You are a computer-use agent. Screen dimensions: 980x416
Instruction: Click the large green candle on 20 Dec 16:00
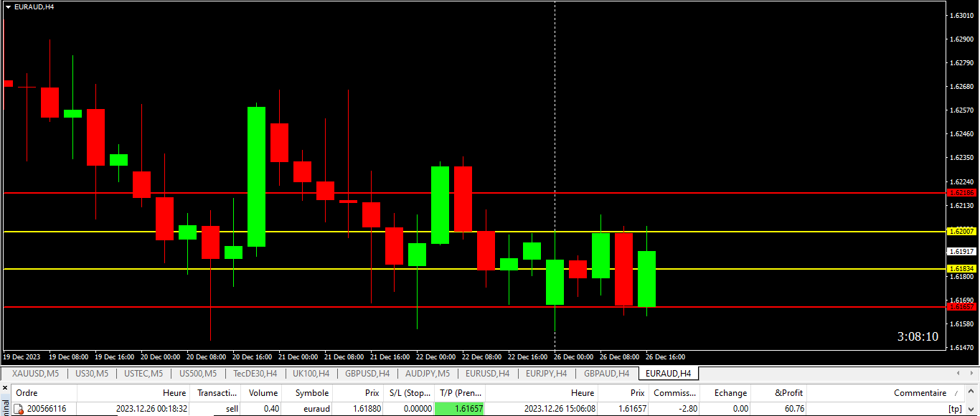(x=256, y=176)
